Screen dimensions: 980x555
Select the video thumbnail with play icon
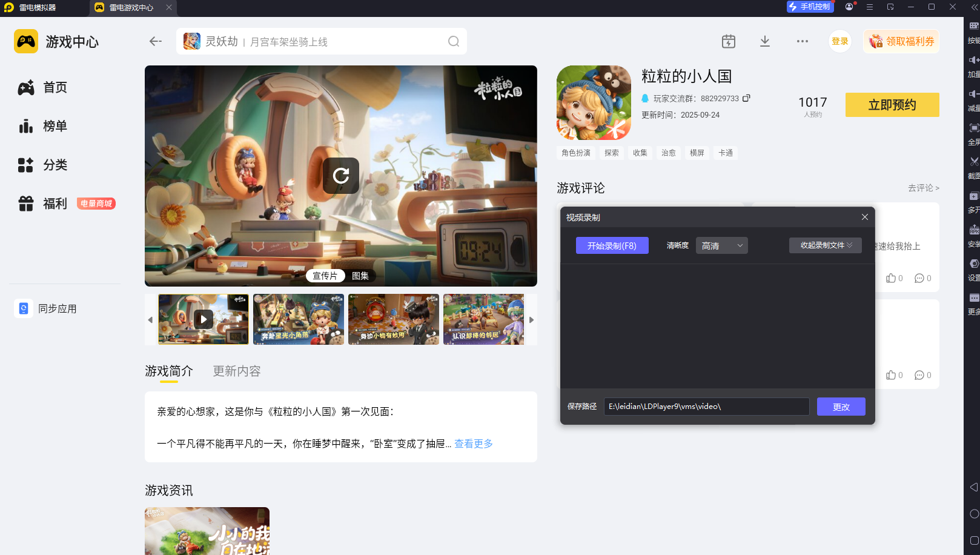pyautogui.click(x=204, y=319)
